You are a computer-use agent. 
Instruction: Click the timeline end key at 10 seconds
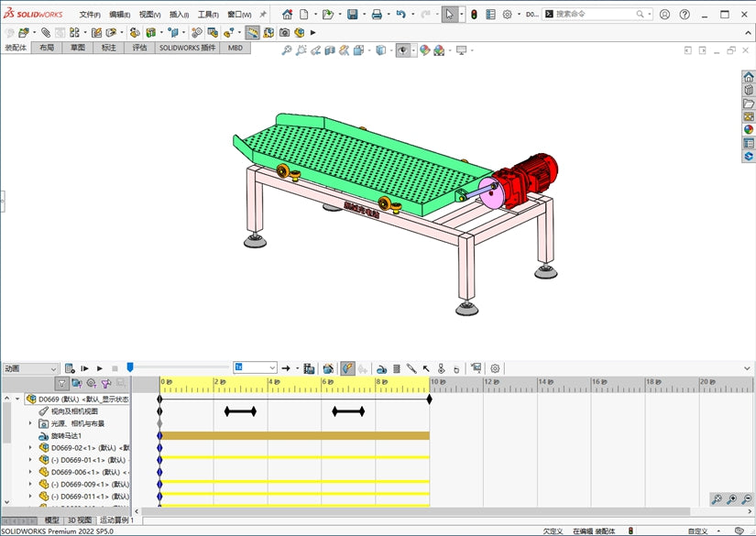(x=429, y=399)
